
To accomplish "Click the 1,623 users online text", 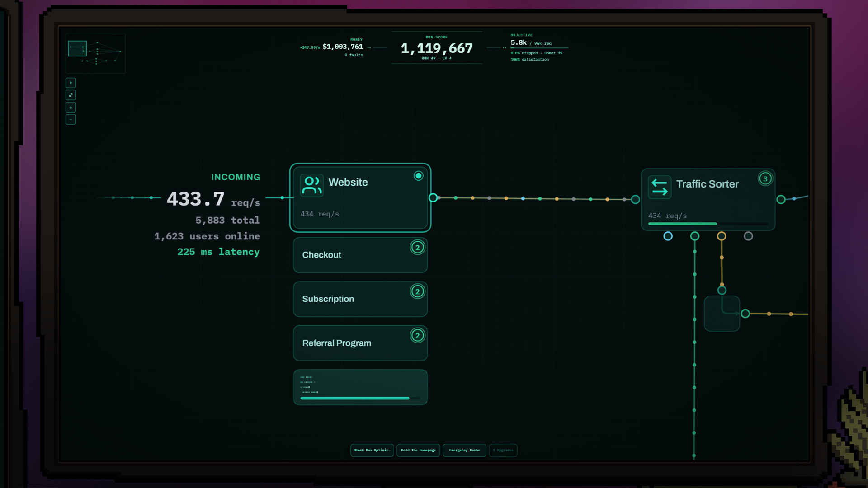I will tap(207, 236).
